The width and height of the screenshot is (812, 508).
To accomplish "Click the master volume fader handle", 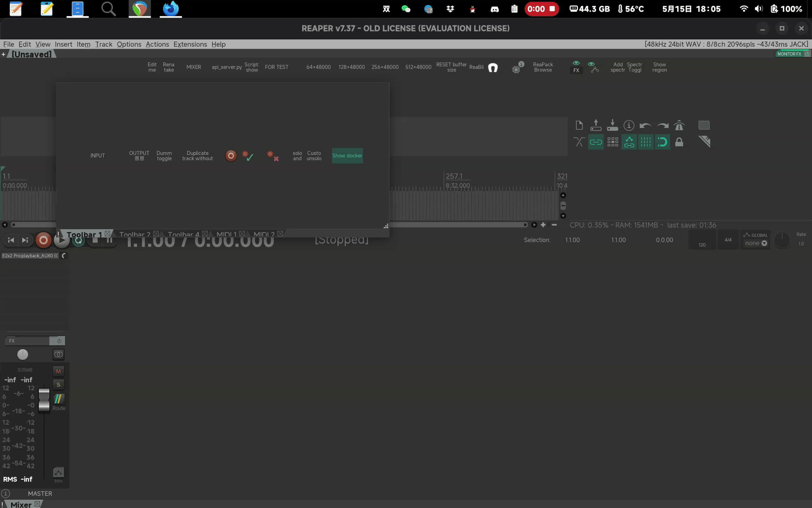I will 44,400.
